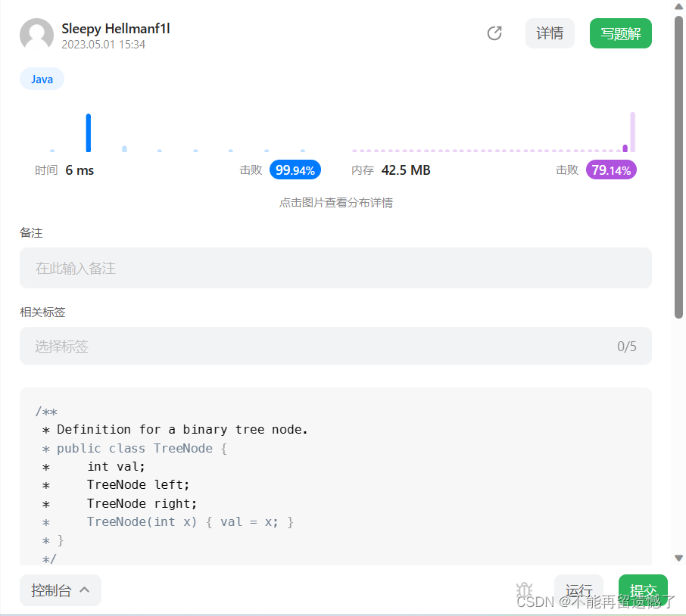Image resolution: width=686 pixels, height=616 pixels.
Task: Click the code line 'TreeNode left;'
Action: point(139,485)
